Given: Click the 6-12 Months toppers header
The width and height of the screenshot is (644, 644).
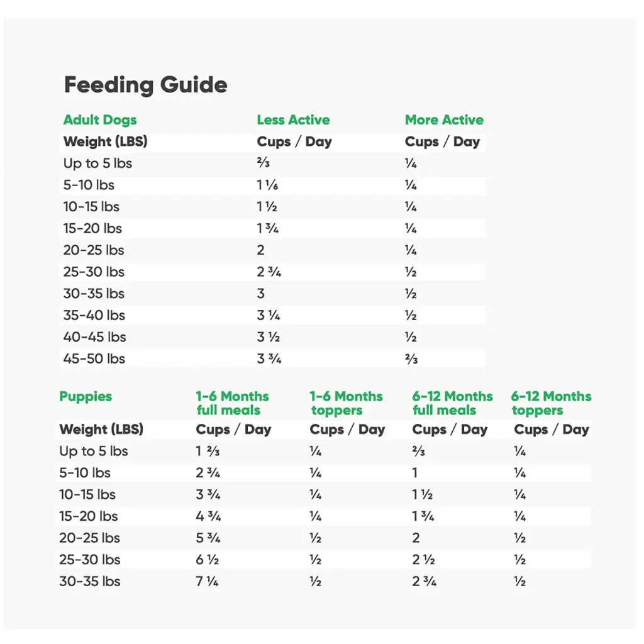Looking at the screenshot, I should pyautogui.click(x=551, y=403).
